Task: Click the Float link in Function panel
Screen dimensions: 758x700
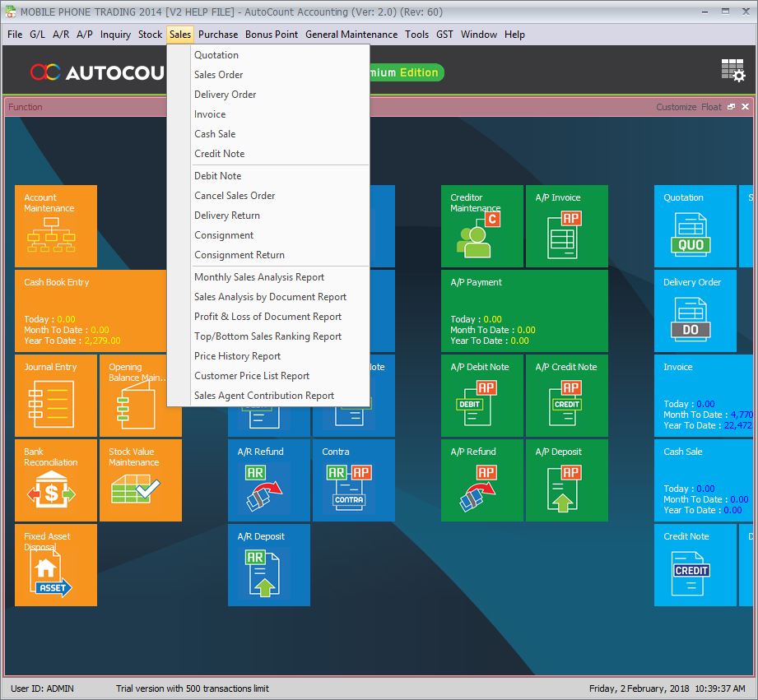Action: click(711, 107)
